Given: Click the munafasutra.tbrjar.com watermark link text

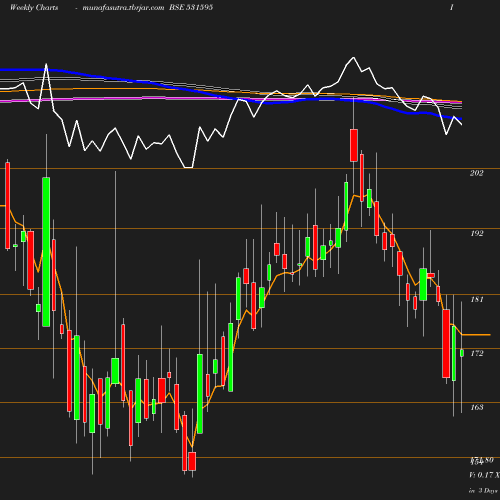Looking at the screenshot, I should point(123,8).
